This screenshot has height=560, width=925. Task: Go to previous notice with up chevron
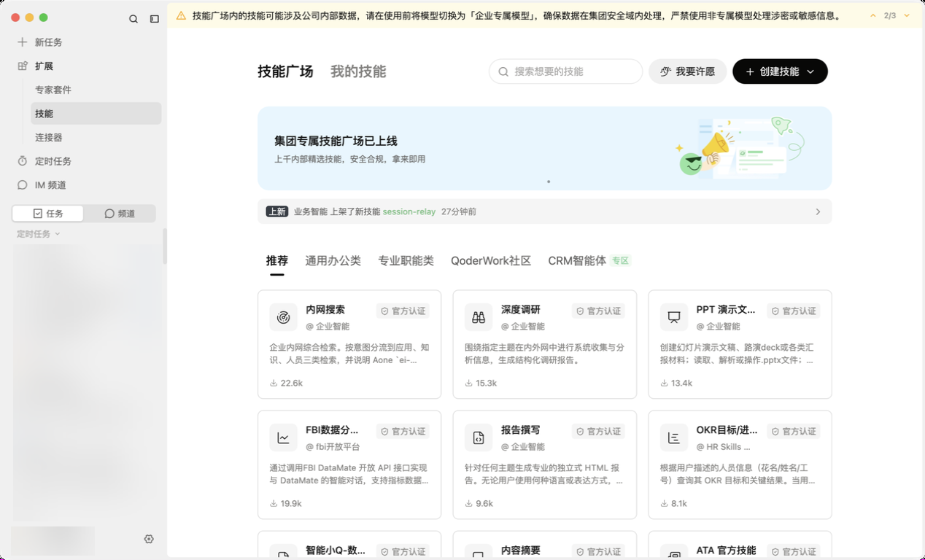pos(872,15)
